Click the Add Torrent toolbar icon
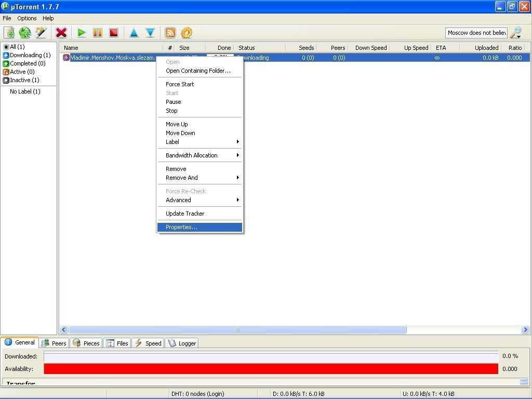The image size is (532, 399). (x=9, y=33)
